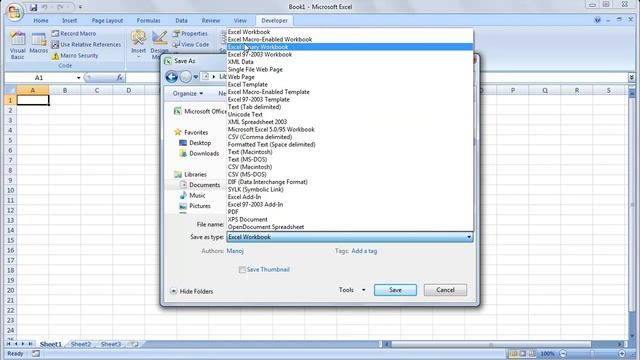Open the Formulas tab
This screenshot has width=640, height=360.
pyautogui.click(x=149, y=20)
